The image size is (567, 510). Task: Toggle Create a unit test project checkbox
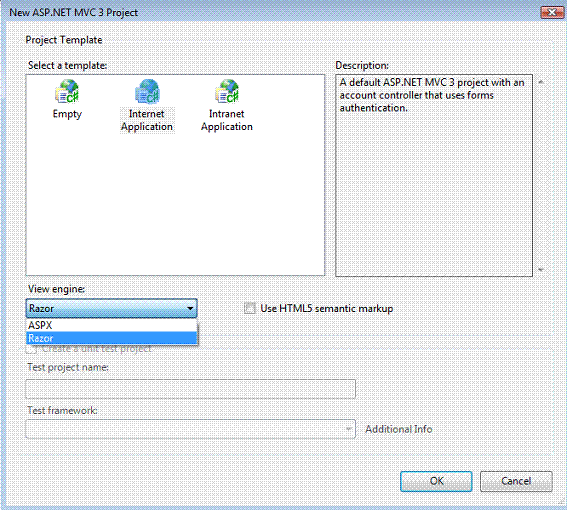[31, 349]
